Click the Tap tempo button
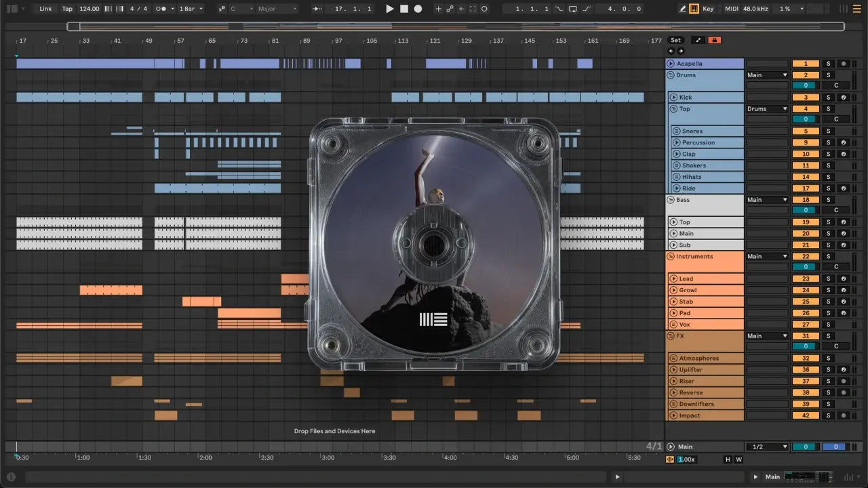The image size is (868, 488). point(67,9)
